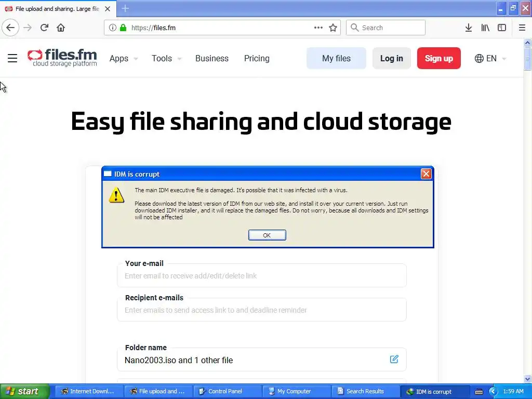Reload the page with the refresh icon
The height and width of the screenshot is (399, 532).
(44, 28)
